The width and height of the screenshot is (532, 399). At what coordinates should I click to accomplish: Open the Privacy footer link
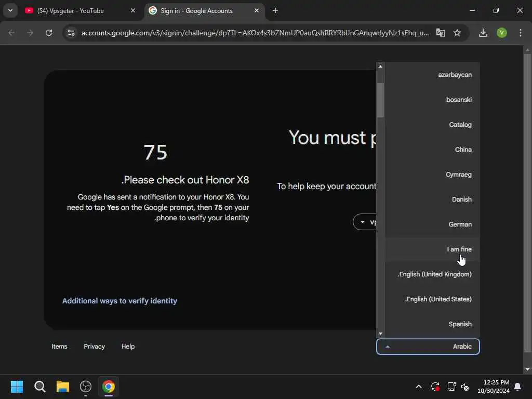coord(95,347)
